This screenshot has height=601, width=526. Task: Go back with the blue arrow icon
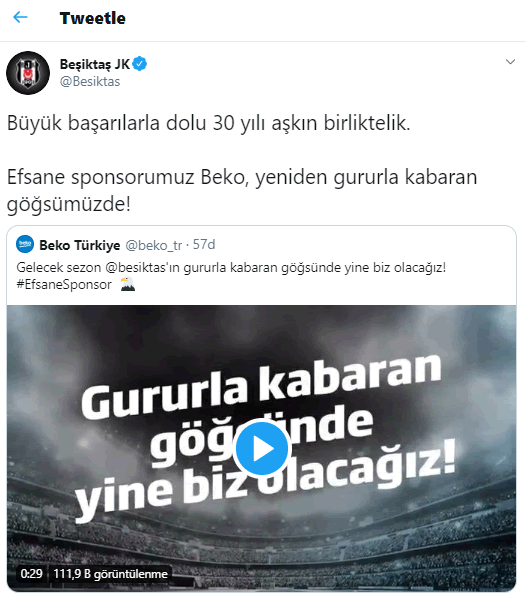coord(20,17)
